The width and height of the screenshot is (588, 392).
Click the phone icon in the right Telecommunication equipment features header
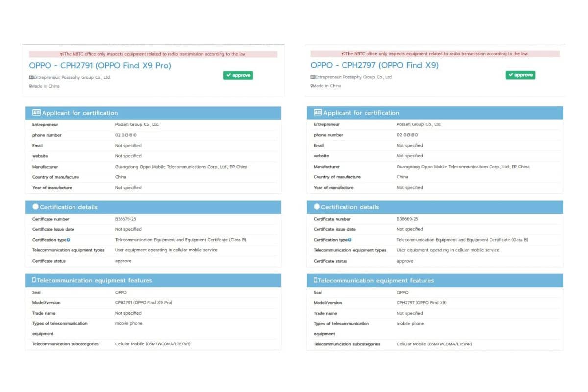click(x=315, y=280)
